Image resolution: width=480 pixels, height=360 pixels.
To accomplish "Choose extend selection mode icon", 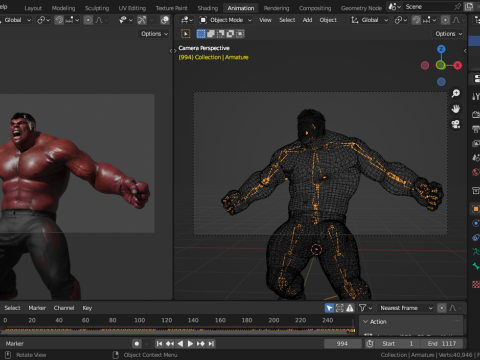I will coord(211,34).
